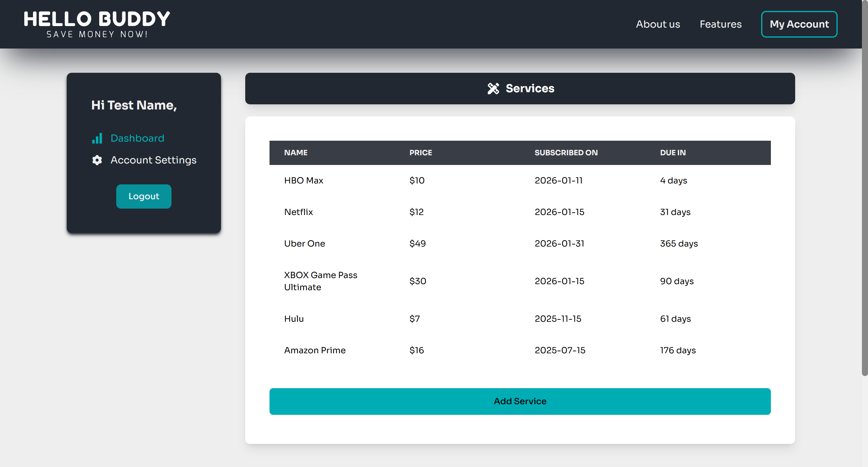868x467 pixels.
Task: Click the Add Service button
Action: click(x=520, y=401)
